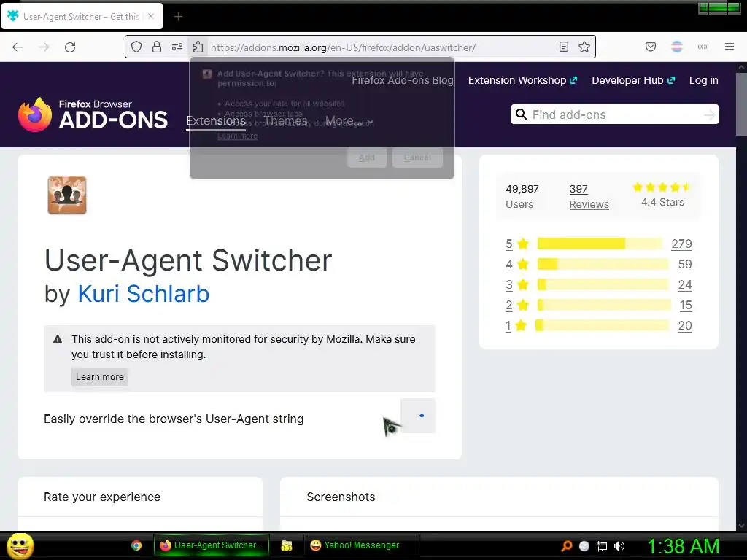747x560 pixels.
Task: Open the Extension Workshop link
Action: [522, 80]
